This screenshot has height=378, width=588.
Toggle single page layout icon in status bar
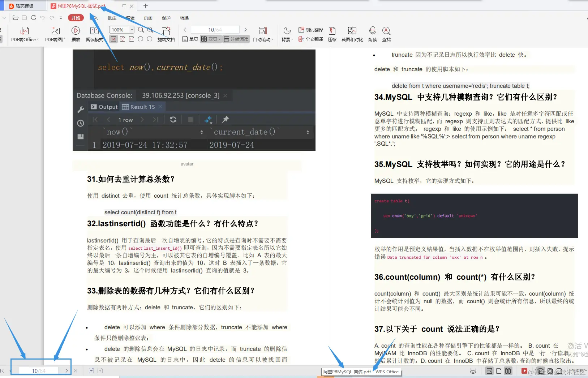pos(499,371)
